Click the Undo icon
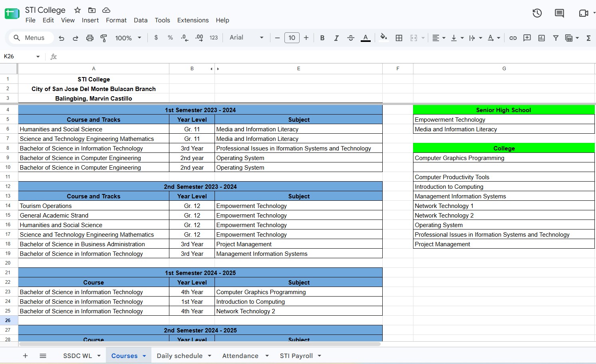The height and width of the screenshot is (364, 596). coord(61,38)
